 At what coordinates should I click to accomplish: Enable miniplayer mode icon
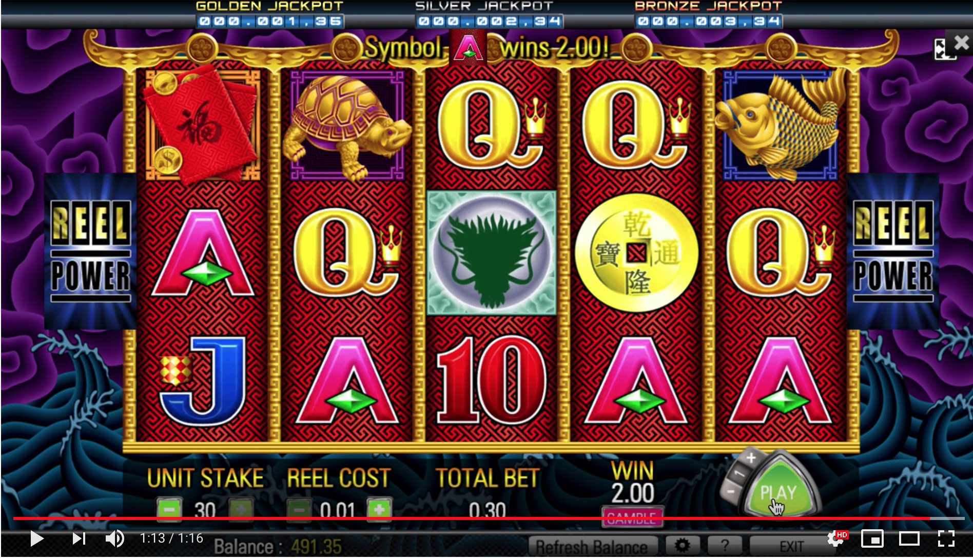coord(872,538)
